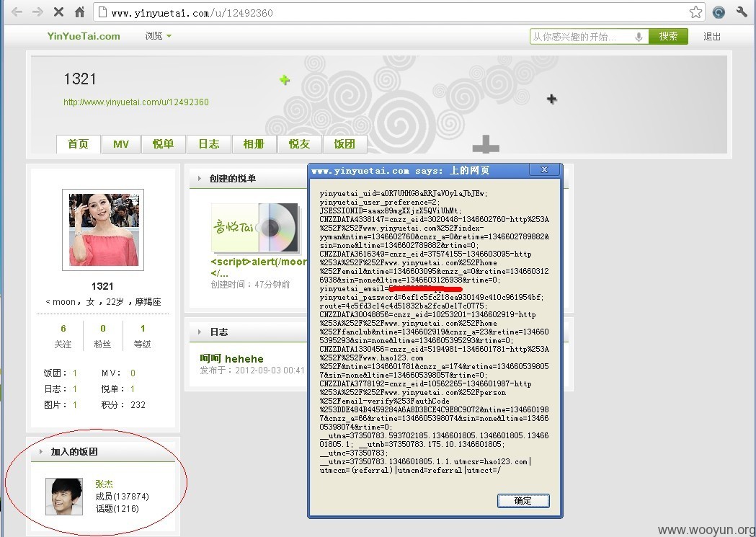This screenshot has width=756, height=537.
Task: Open the 呵呵 hehehe diary entry
Action: coord(232,359)
